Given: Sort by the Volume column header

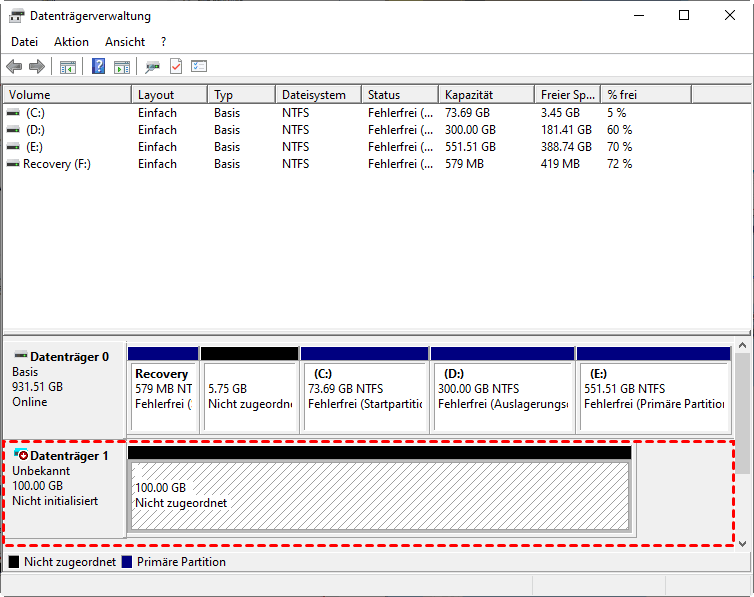Looking at the screenshot, I should 67,95.
